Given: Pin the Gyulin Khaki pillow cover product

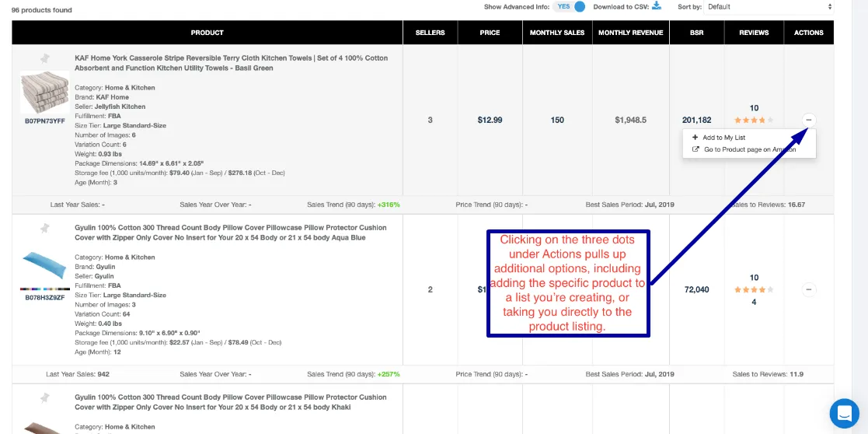Looking at the screenshot, I should (45, 397).
